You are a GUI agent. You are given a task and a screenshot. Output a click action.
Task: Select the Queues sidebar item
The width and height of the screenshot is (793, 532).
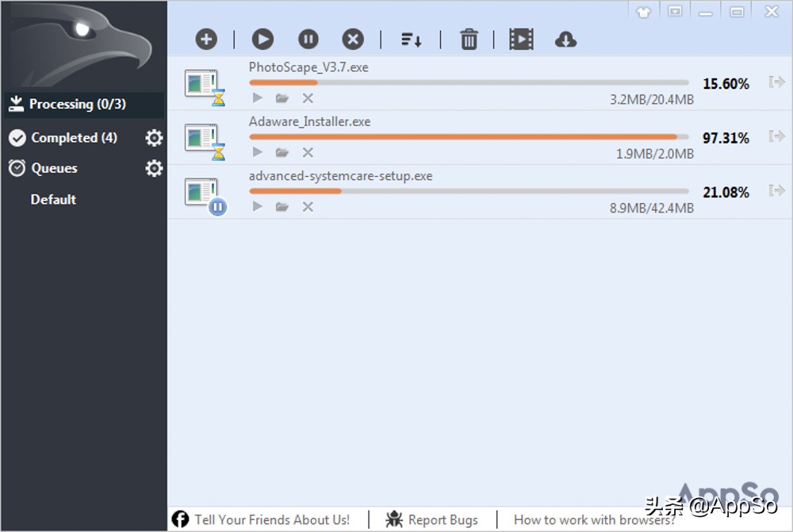(x=54, y=168)
